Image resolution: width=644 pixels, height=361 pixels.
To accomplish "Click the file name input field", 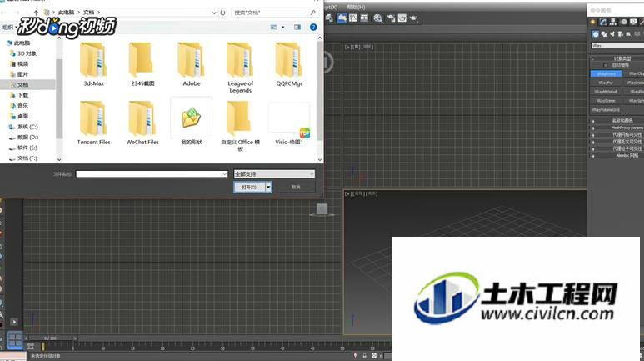I will pyautogui.click(x=152, y=174).
